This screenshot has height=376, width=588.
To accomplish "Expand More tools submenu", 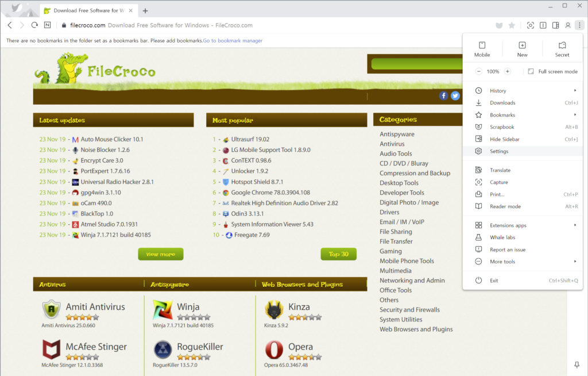I will pos(523,262).
